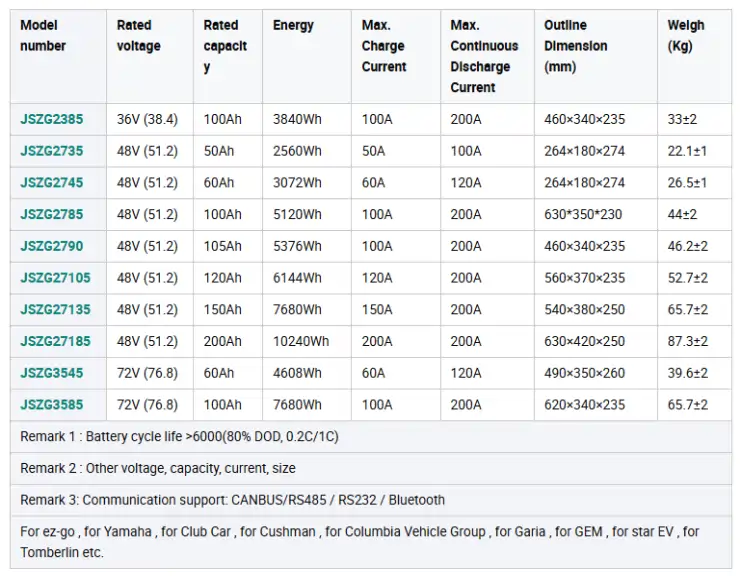Open the JSZG2385 model link

[x=51, y=119]
